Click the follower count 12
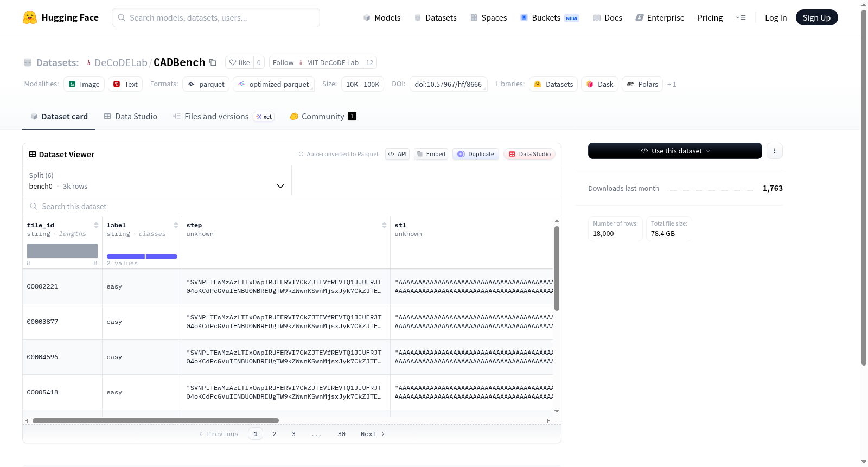868x467 pixels. point(369,62)
